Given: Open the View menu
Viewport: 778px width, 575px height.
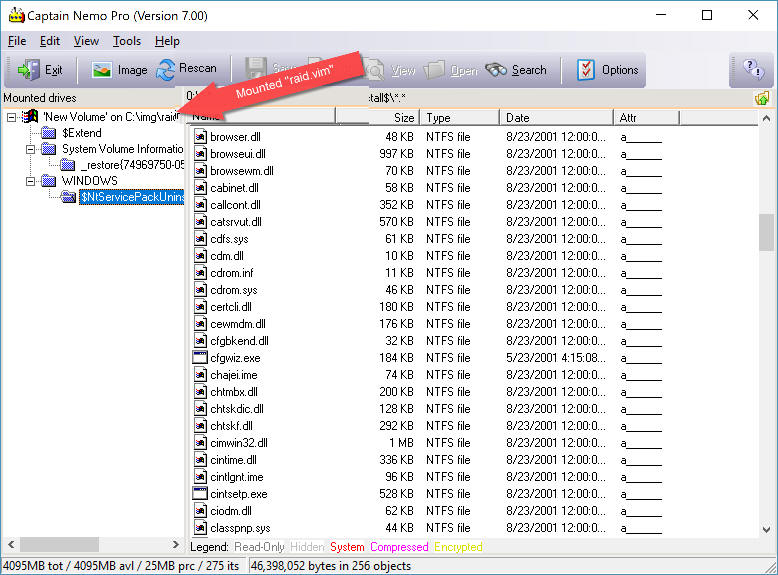Looking at the screenshot, I should [86, 41].
